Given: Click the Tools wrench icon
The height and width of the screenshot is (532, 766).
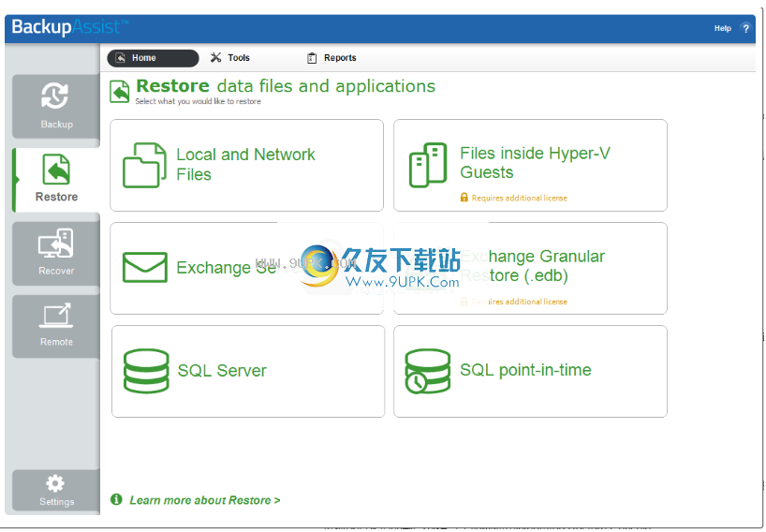Looking at the screenshot, I should (215, 58).
